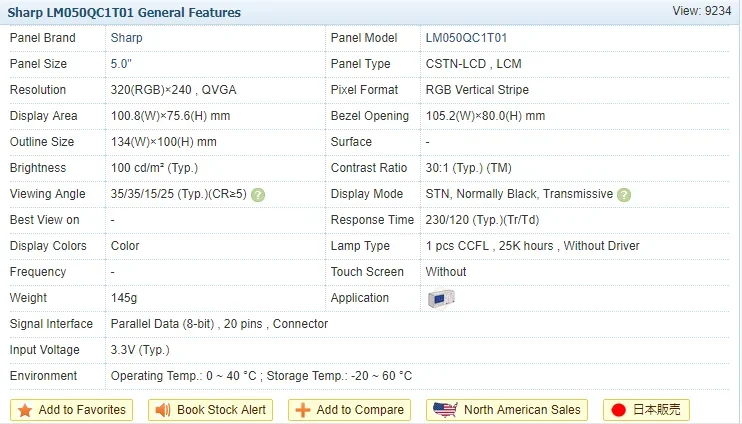The width and height of the screenshot is (742, 424).
Task: Select the LM050QC1T01 panel model value
Action: point(466,38)
